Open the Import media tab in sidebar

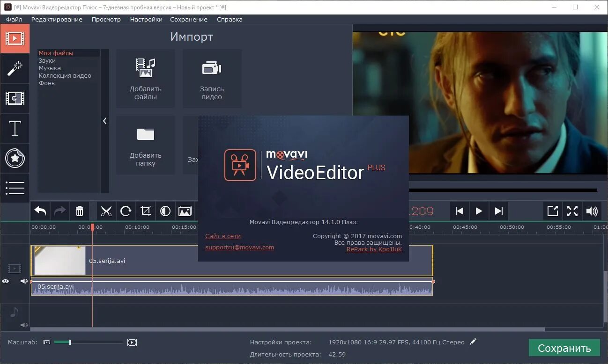[15, 38]
